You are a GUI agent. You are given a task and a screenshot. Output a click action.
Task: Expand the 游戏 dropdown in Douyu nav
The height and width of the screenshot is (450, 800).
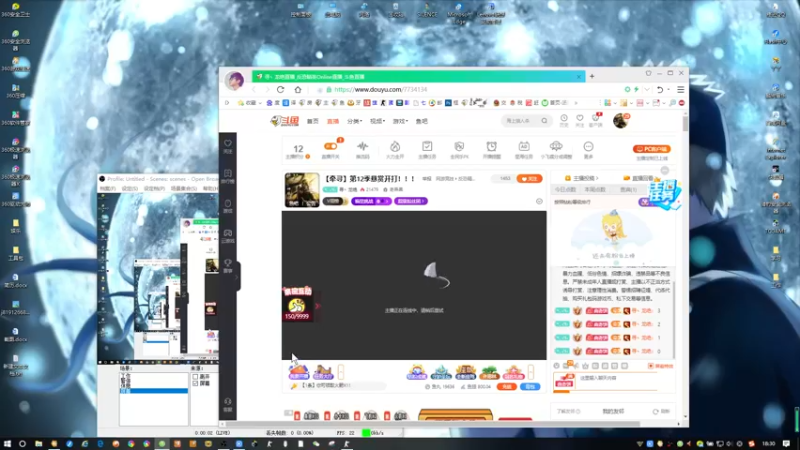point(401,121)
